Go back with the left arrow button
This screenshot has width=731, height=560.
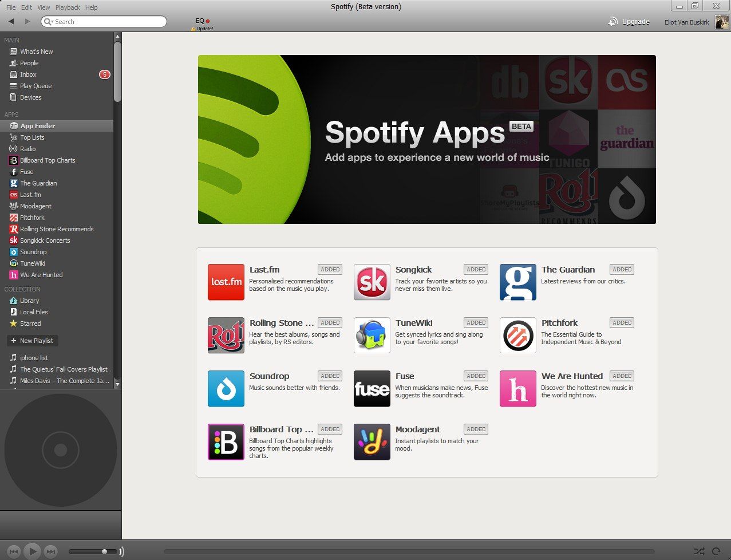click(x=11, y=21)
